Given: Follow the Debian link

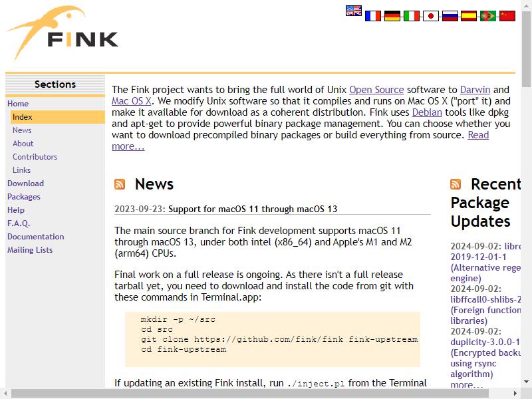Looking at the screenshot, I should point(427,112).
